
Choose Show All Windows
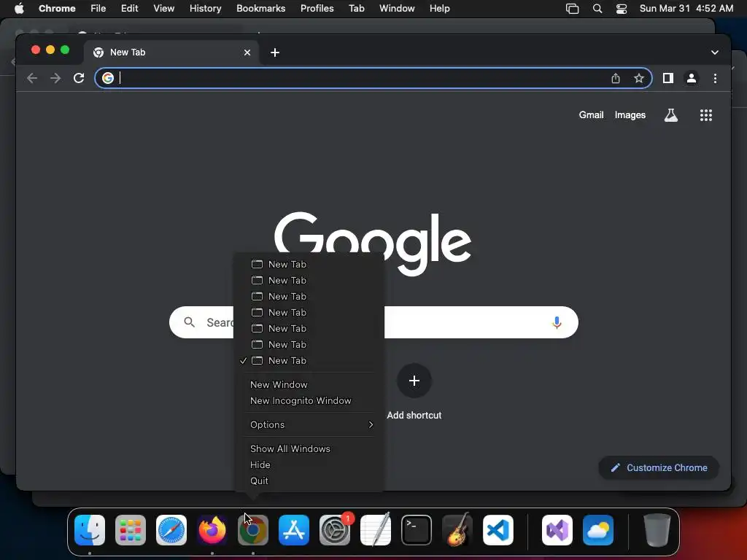pos(309,448)
